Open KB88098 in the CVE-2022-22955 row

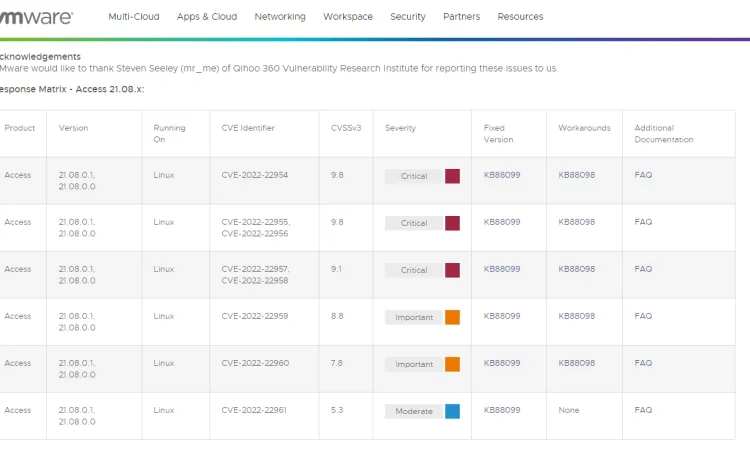click(x=577, y=222)
